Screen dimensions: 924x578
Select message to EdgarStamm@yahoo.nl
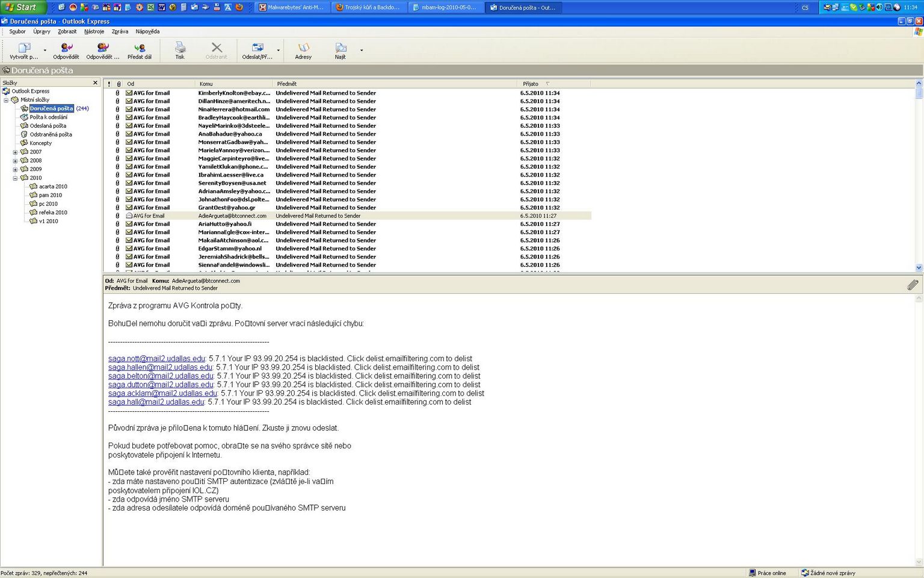(x=347, y=249)
